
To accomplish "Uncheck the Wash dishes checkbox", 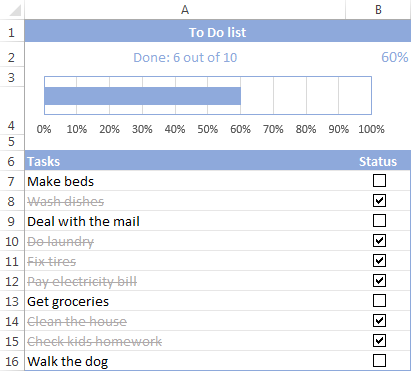I will pyautogui.click(x=379, y=201).
